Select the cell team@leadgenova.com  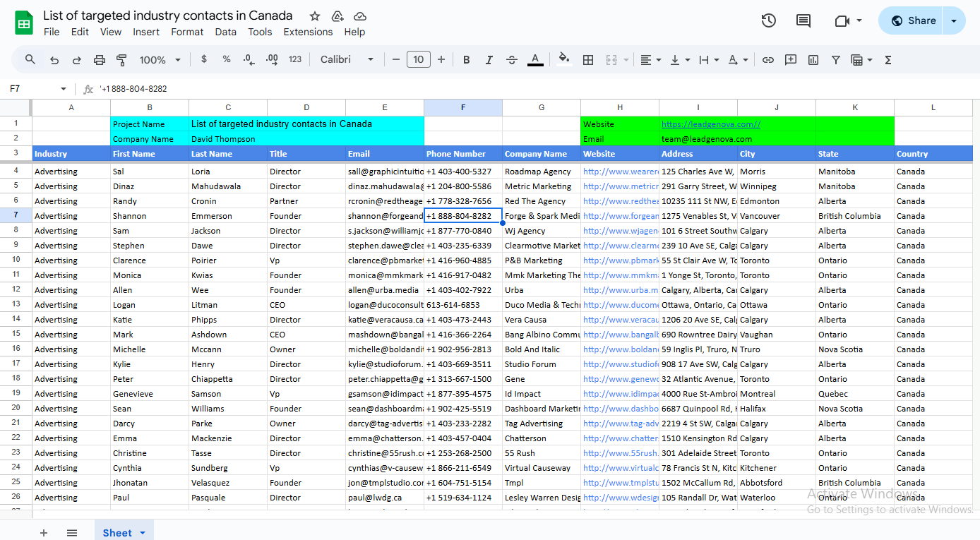[x=698, y=139]
